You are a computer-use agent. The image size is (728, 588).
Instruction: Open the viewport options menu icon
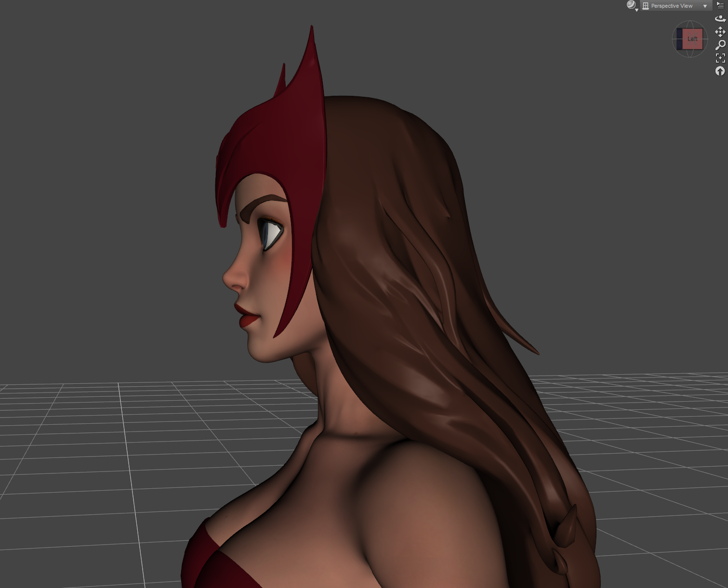click(720, 5)
